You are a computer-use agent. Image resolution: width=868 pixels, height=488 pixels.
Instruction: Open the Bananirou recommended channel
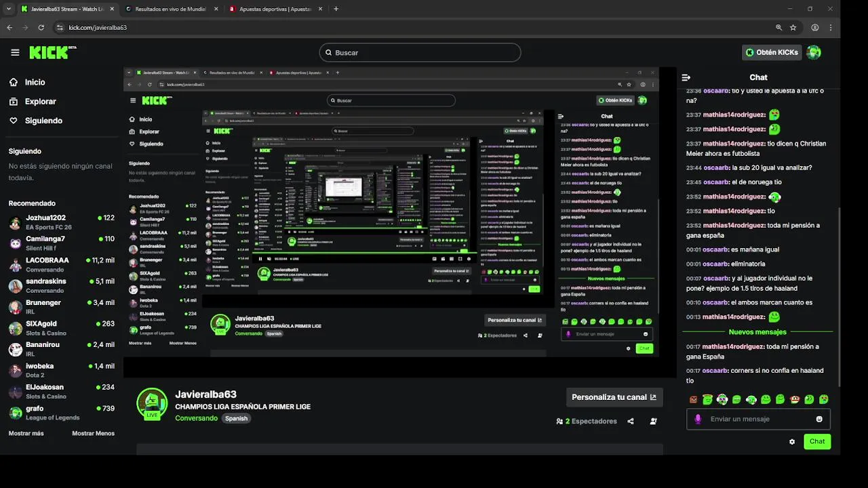tap(61, 349)
